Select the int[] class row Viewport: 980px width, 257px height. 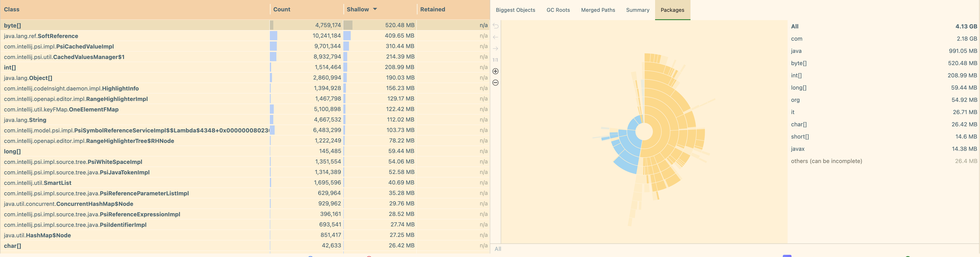(245, 67)
